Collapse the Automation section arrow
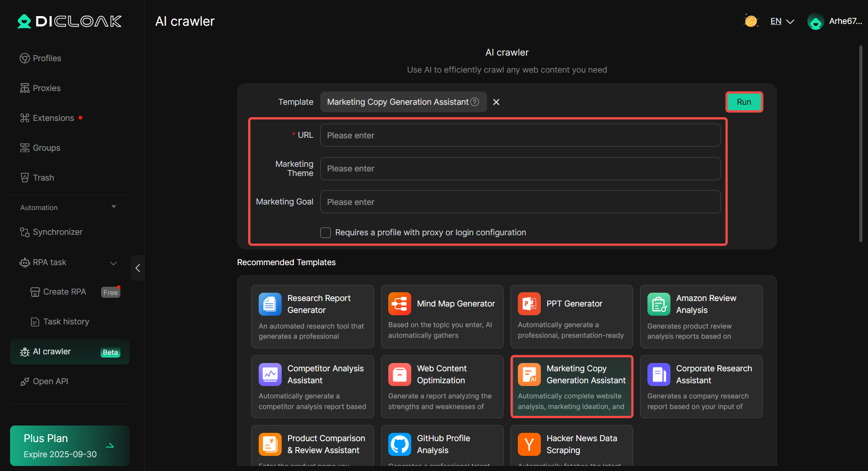The width and height of the screenshot is (868, 471). pos(113,207)
